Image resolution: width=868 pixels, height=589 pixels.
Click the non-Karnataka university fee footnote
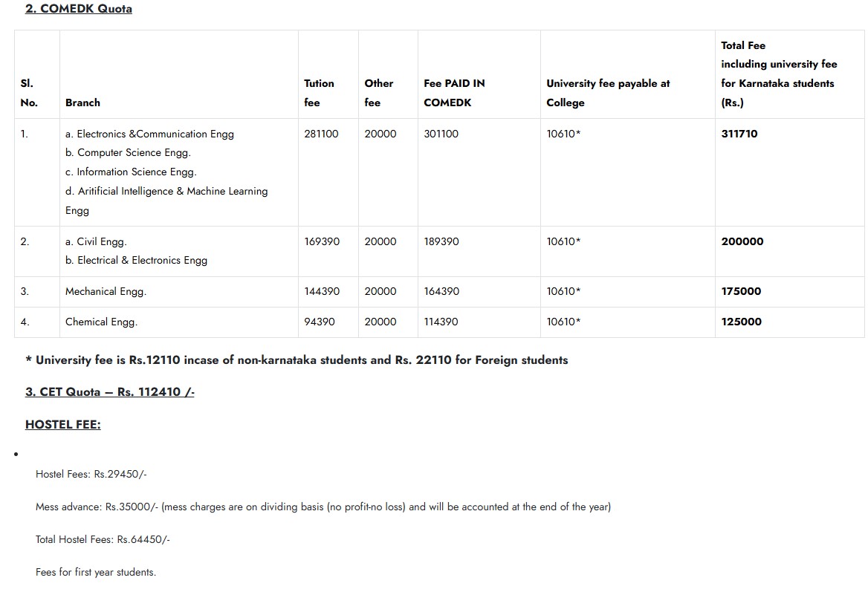pyautogui.click(x=297, y=359)
